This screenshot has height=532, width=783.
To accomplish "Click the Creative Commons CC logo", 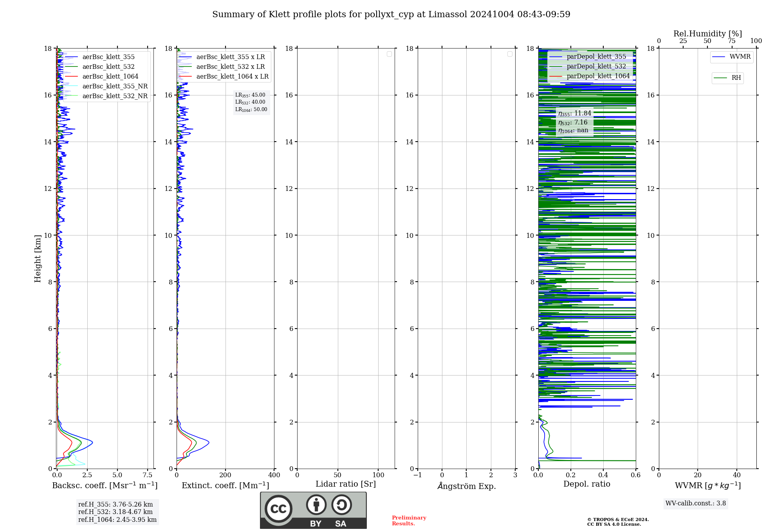I will click(278, 509).
